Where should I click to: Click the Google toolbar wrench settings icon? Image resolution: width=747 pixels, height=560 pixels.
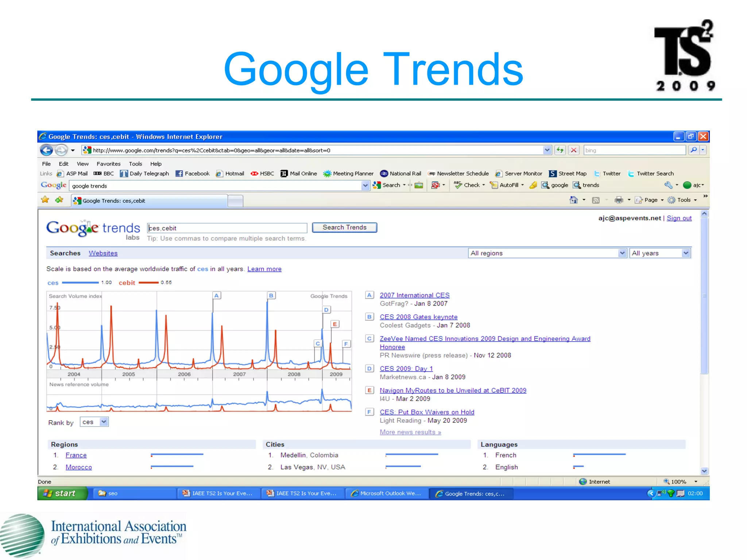pos(668,185)
